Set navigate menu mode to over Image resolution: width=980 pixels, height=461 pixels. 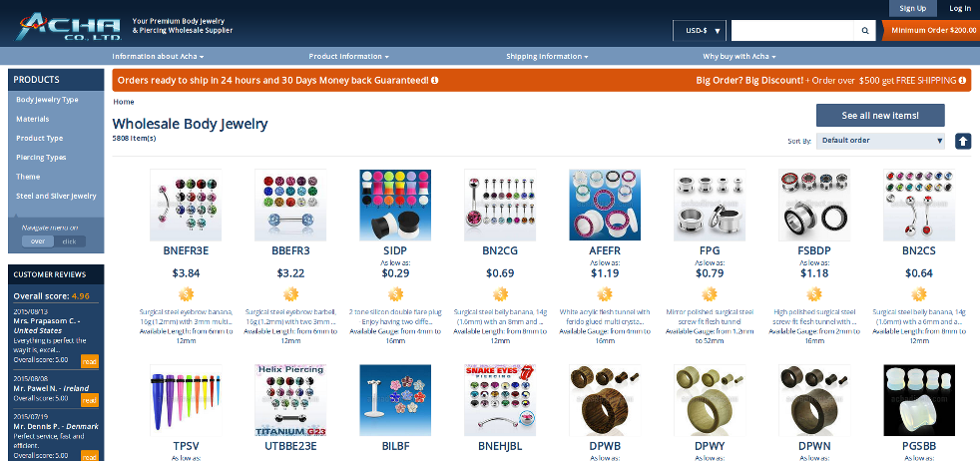[38, 241]
